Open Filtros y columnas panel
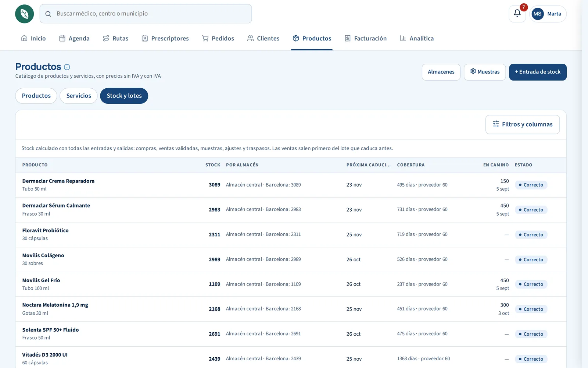The width and height of the screenshot is (588, 368). pos(523,124)
